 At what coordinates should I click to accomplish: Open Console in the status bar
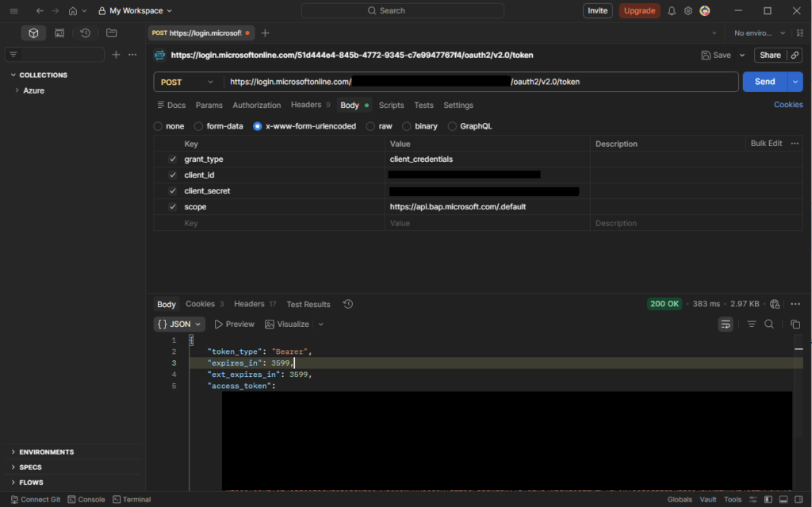(86, 500)
